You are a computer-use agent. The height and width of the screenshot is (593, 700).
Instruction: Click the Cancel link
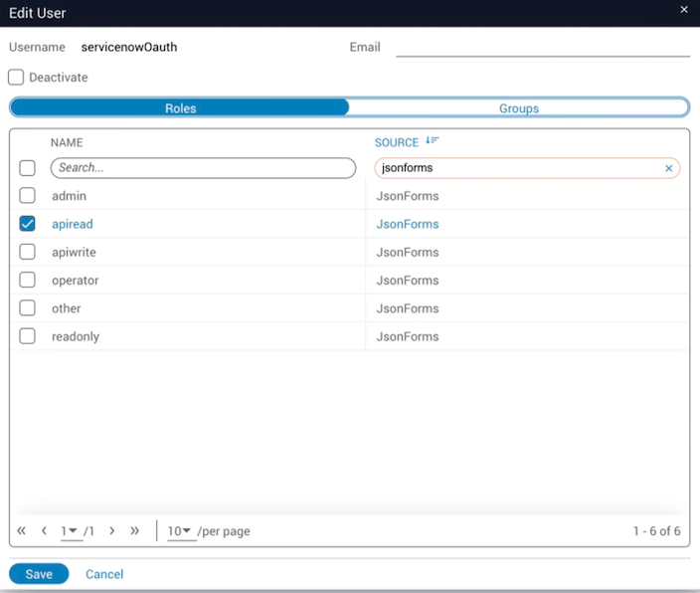pos(104,574)
